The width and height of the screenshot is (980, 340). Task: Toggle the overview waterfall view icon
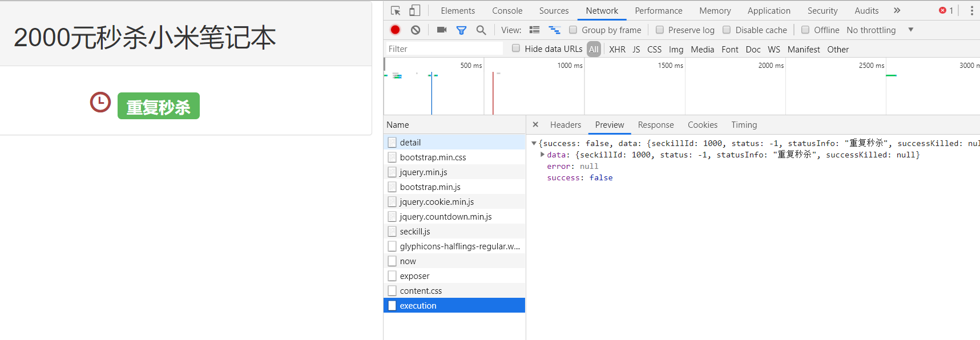click(x=554, y=30)
